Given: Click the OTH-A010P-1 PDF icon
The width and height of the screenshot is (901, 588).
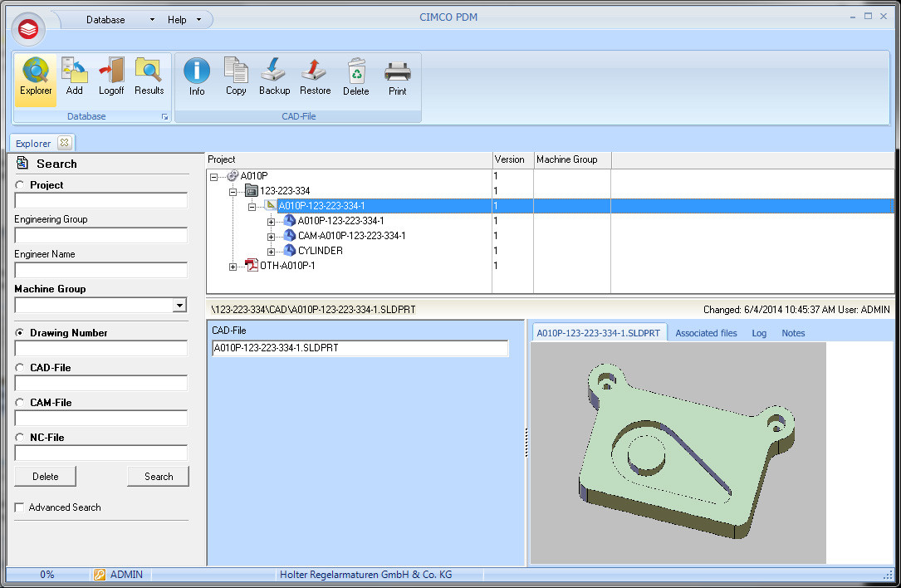Looking at the screenshot, I should (252, 265).
